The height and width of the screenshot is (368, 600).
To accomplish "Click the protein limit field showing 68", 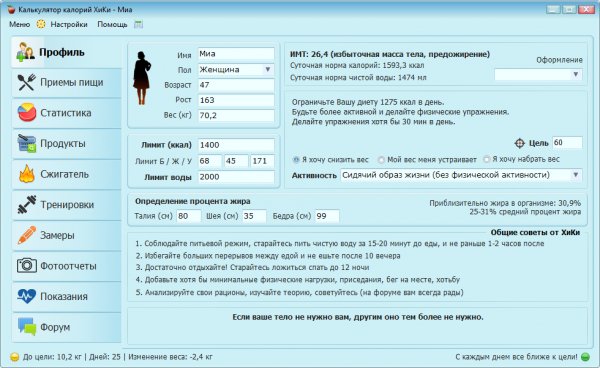I will 210,161.
